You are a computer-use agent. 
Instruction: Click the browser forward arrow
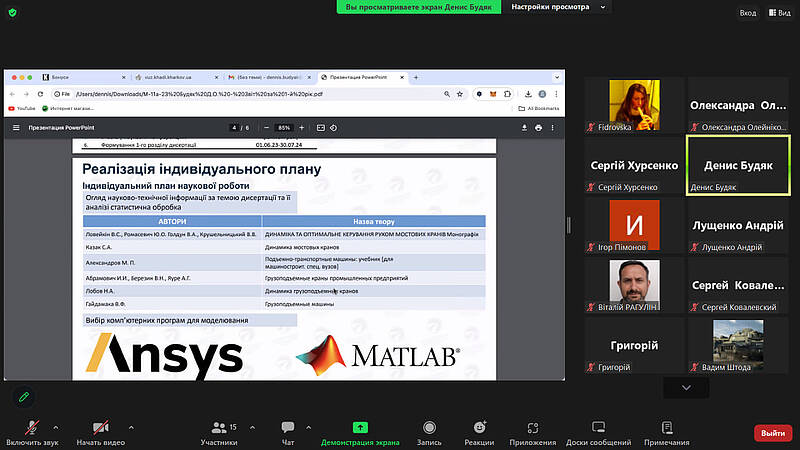coord(26,94)
